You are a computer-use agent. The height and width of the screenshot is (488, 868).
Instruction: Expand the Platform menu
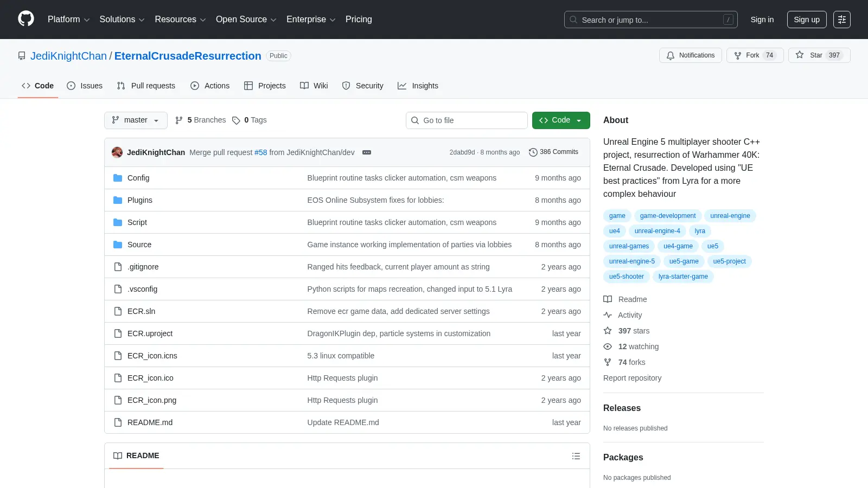coord(68,20)
